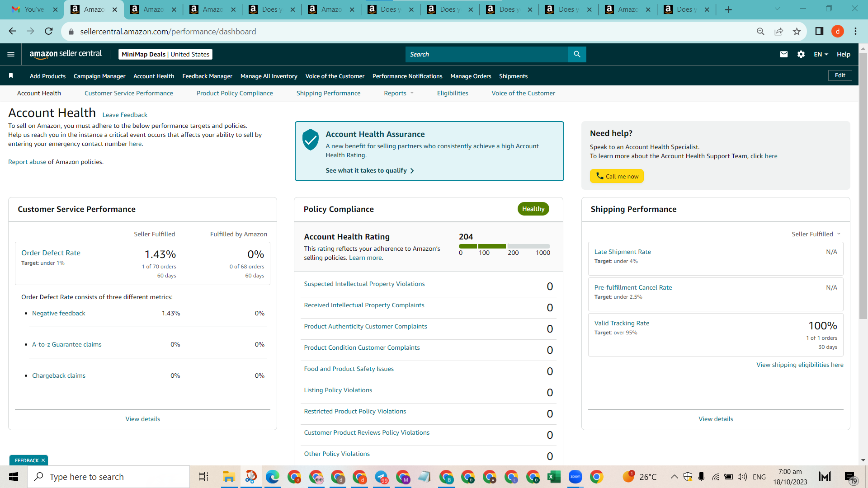Toggle the browser side panel icon
The height and width of the screenshot is (488, 868).
click(x=819, y=31)
